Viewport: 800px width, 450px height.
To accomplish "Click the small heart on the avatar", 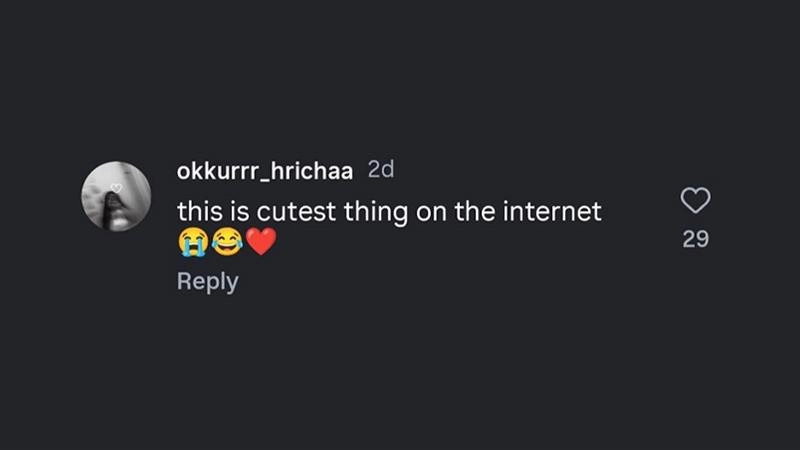I will [117, 187].
